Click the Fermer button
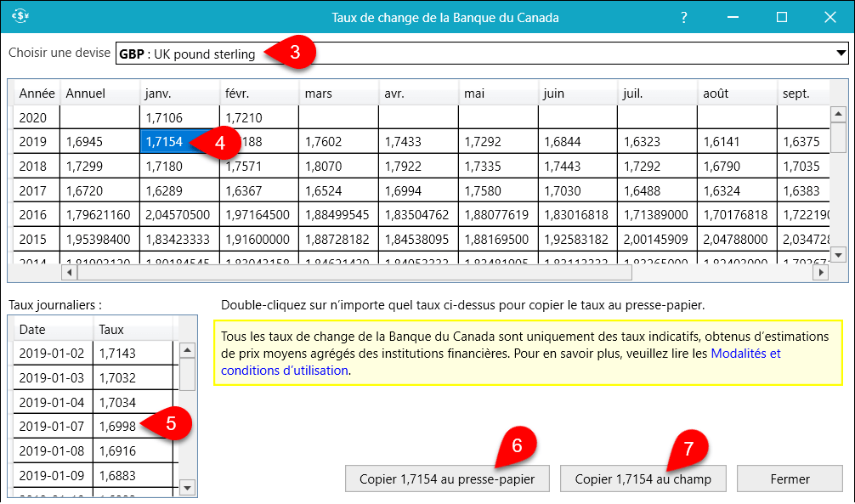Viewport: 855px width, 504px height. click(790, 479)
